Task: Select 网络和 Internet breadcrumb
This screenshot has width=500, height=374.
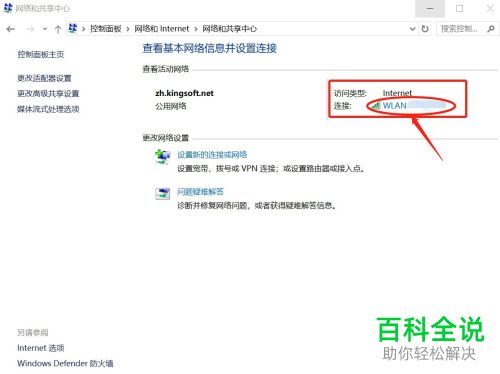Action: 162,29
